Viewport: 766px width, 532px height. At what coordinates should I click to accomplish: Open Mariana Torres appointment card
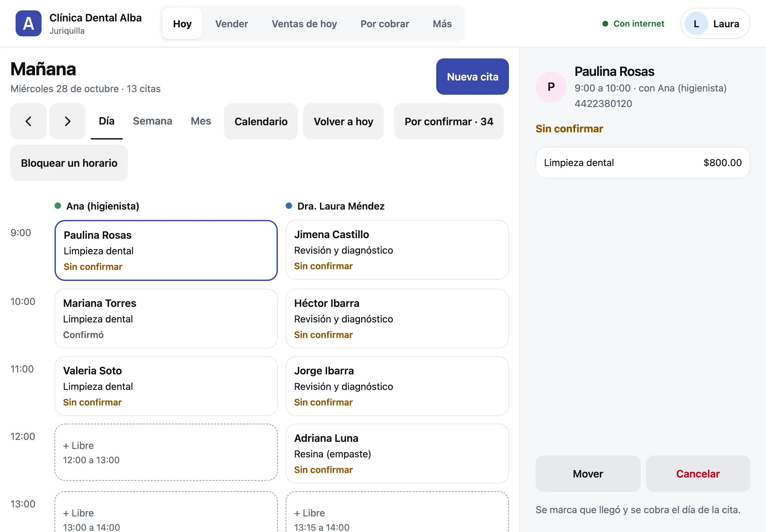(x=166, y=319)
